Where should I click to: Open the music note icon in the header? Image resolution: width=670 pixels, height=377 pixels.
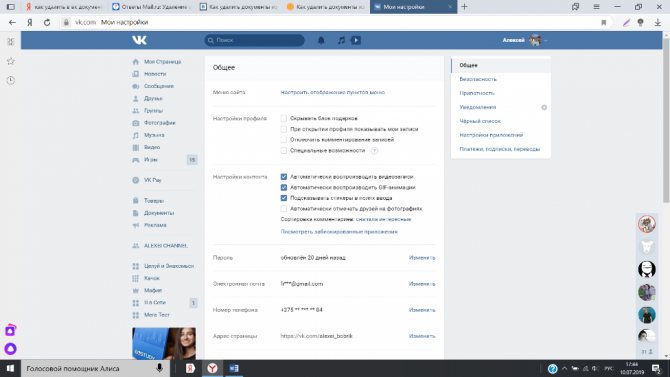[x=341, y=40]
